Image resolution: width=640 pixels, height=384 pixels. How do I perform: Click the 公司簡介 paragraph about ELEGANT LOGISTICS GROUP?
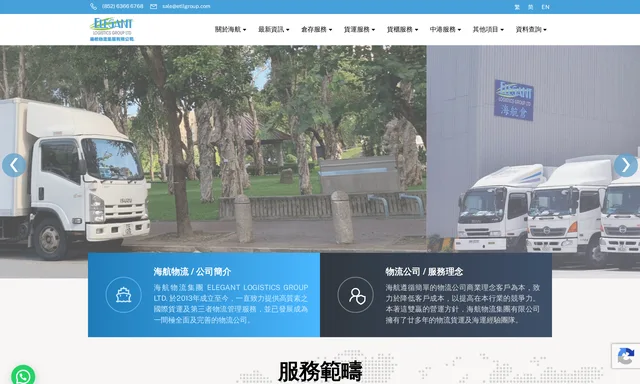[231, 304]
